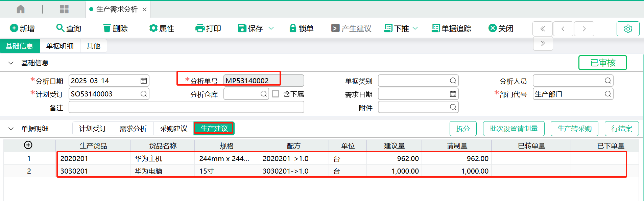Switch to the 其他 tab
Viewport: 644px width, 201px height.
tap(93, 46)
